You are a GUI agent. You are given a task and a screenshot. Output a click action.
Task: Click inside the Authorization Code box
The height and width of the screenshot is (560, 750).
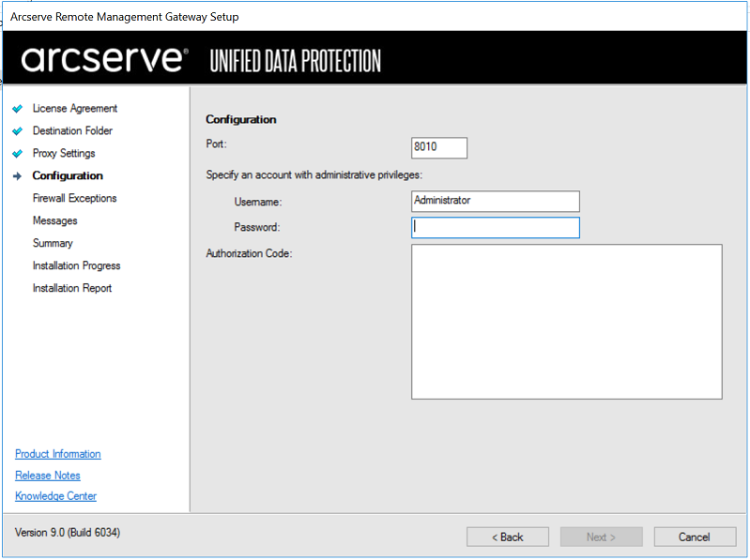pos(567,322)
